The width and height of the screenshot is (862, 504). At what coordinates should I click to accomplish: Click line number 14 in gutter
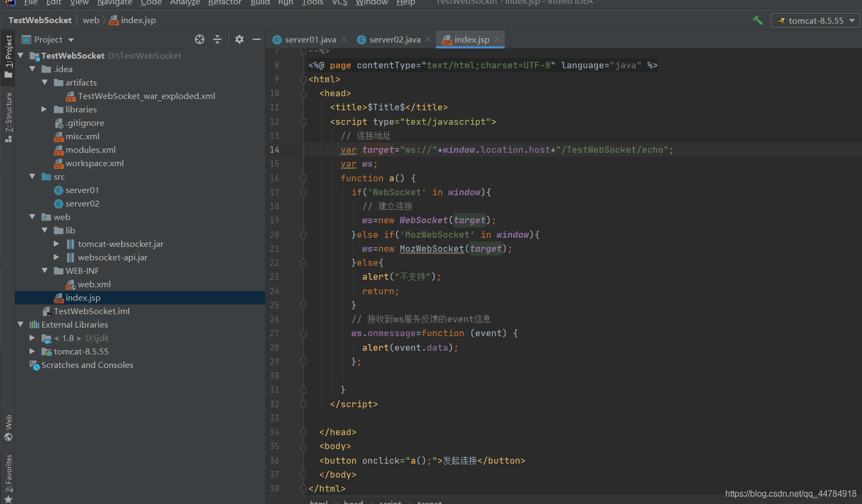pos(274,150)
